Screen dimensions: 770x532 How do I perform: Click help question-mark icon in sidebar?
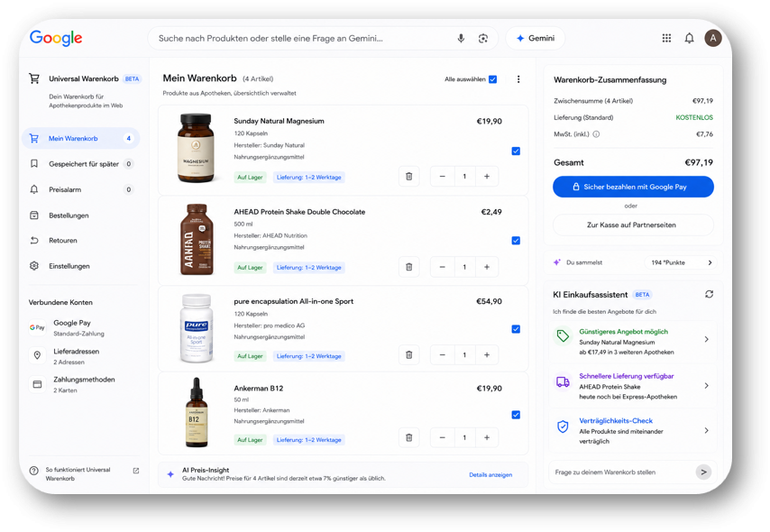pyautogui.click(x=34, y=471)
